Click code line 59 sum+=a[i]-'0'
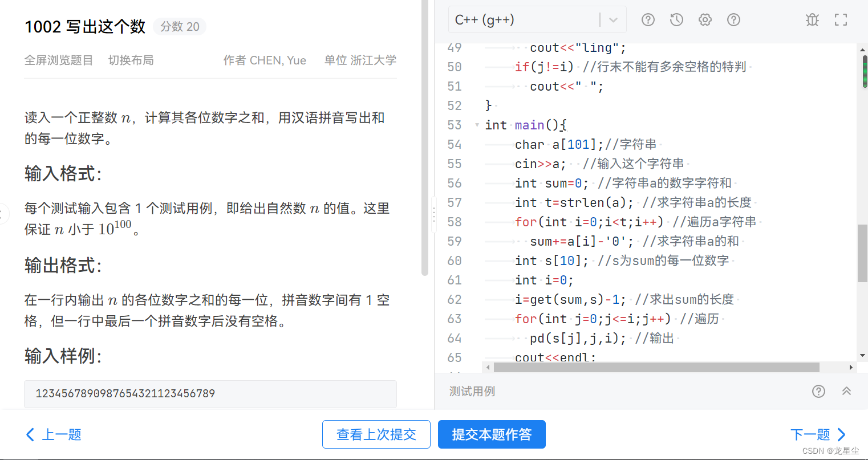 634,242
